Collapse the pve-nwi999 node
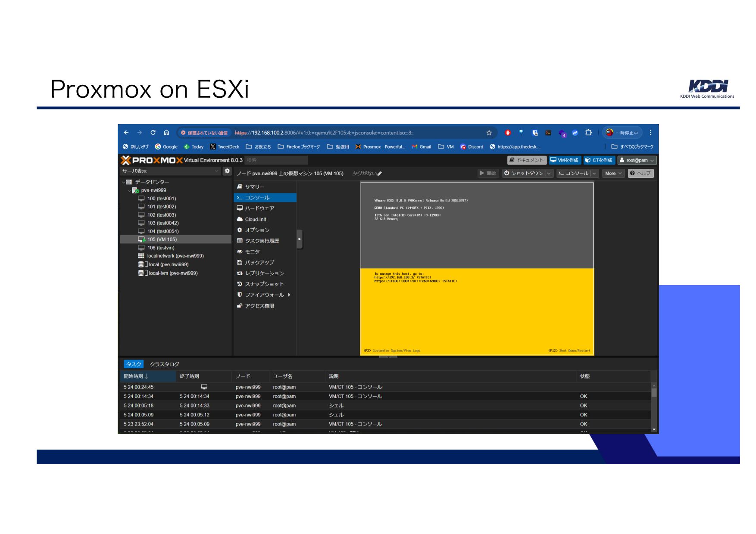This screenshot has width=756, height=534. coord(129,190)
